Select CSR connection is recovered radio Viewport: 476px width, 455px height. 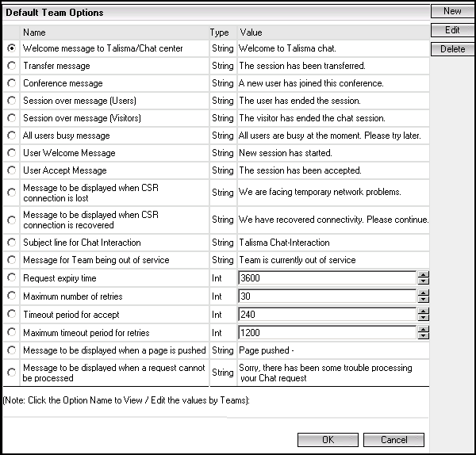click(x=12, y=220)
